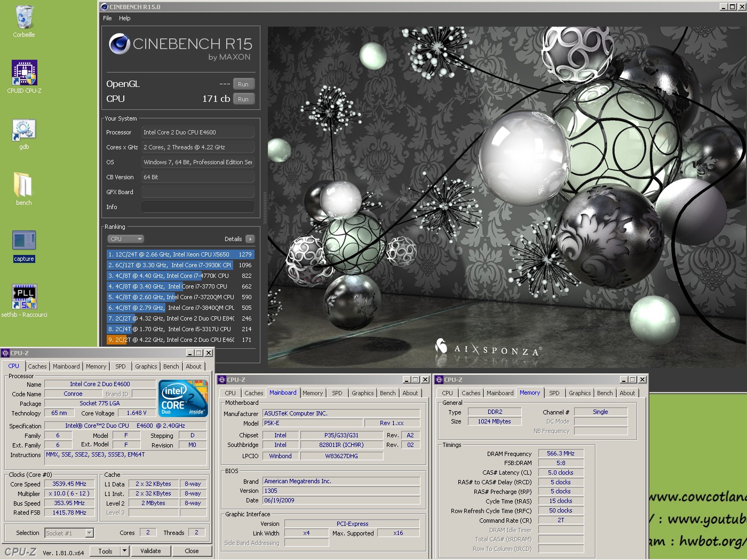Click the Details arrow button in Ranking
This screenshot has width=747, height=560.
pyautogui.click(x=250, y=239)
